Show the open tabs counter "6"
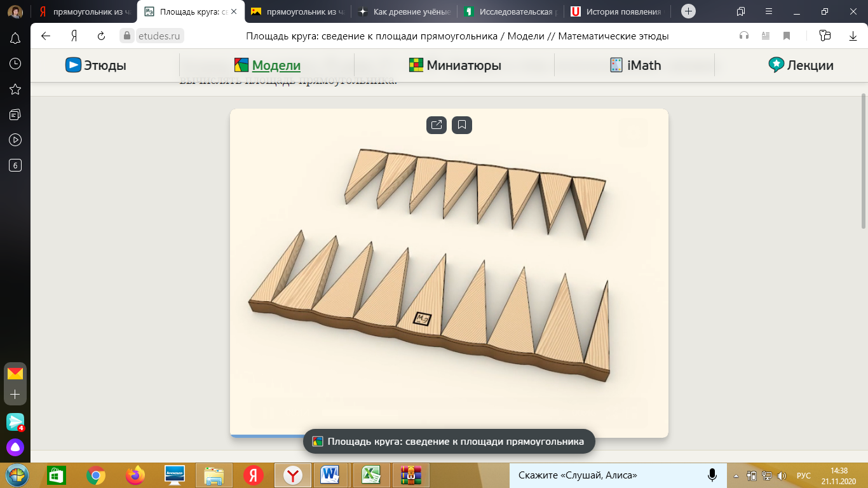The image size is (868, 488). click(15, 165)
